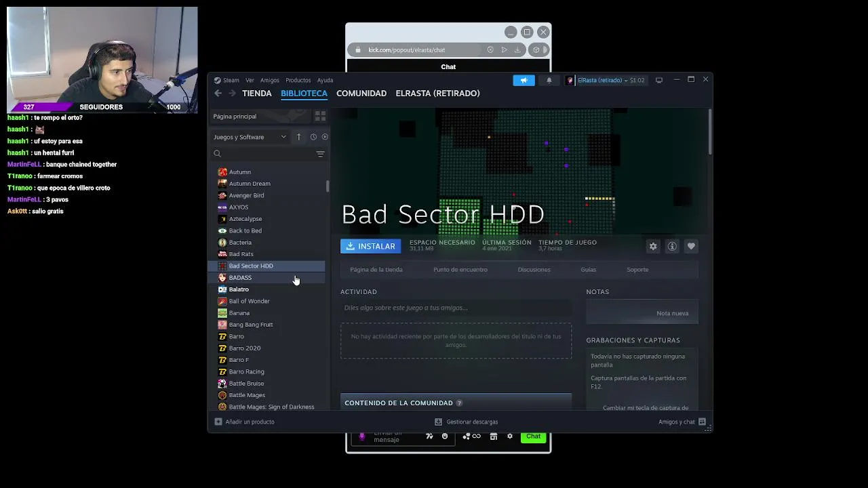868x488 pixels.
Task: Select Barro Racing in the library list
Action: click(x=267, y=371)
